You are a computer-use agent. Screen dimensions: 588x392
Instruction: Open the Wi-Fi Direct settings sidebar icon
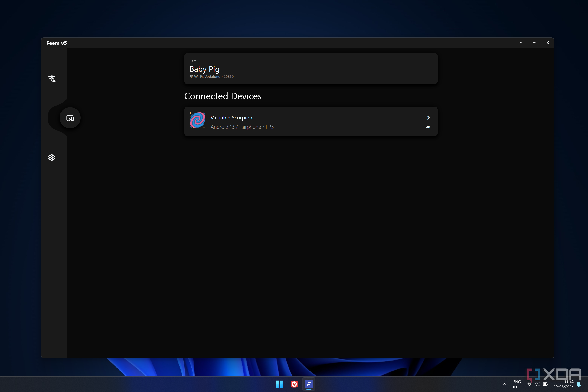click(52, 79)
